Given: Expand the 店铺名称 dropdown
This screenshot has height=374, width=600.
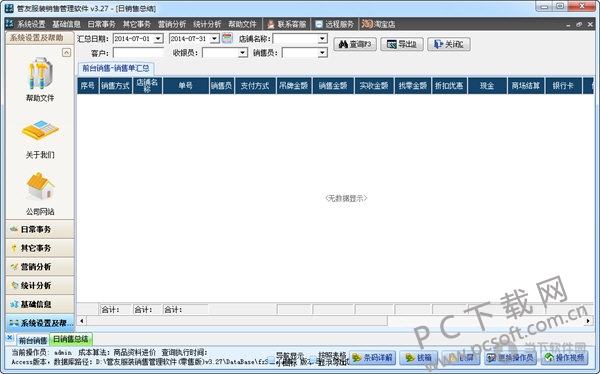Looking at the screenshot, I should pos(322,39).
